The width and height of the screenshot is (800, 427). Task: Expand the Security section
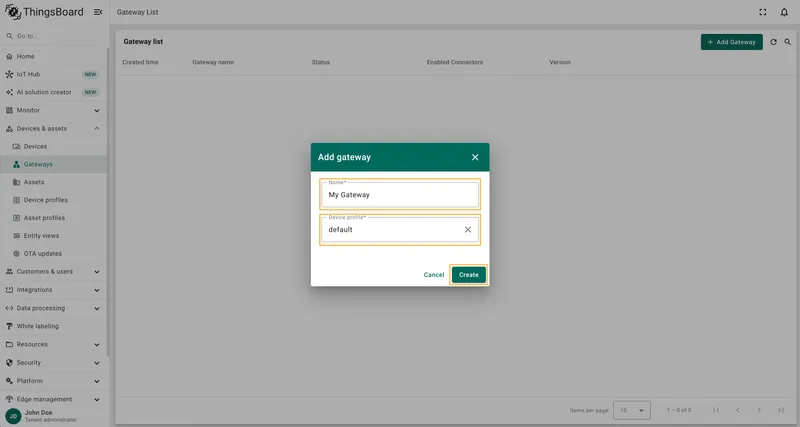pyautogui.click(x=54, y=363)
